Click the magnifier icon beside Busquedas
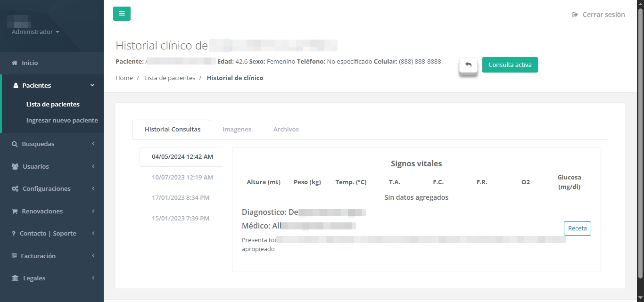 15,144
